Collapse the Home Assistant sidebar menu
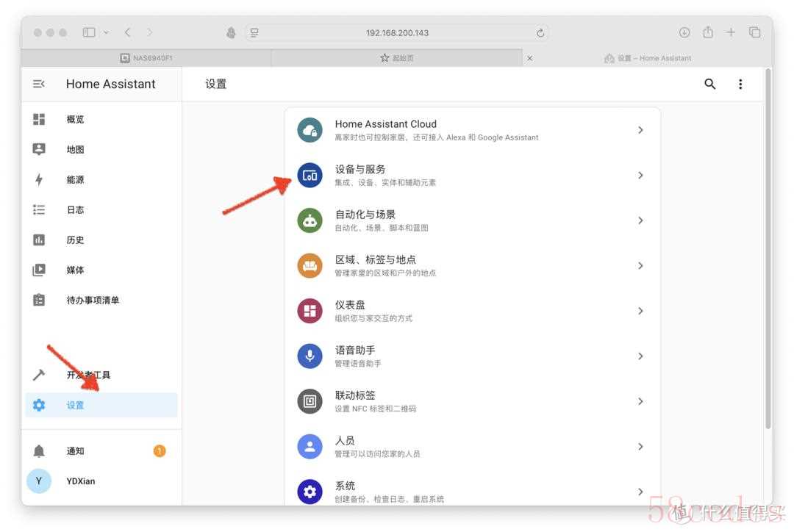 tap(38, 84)
